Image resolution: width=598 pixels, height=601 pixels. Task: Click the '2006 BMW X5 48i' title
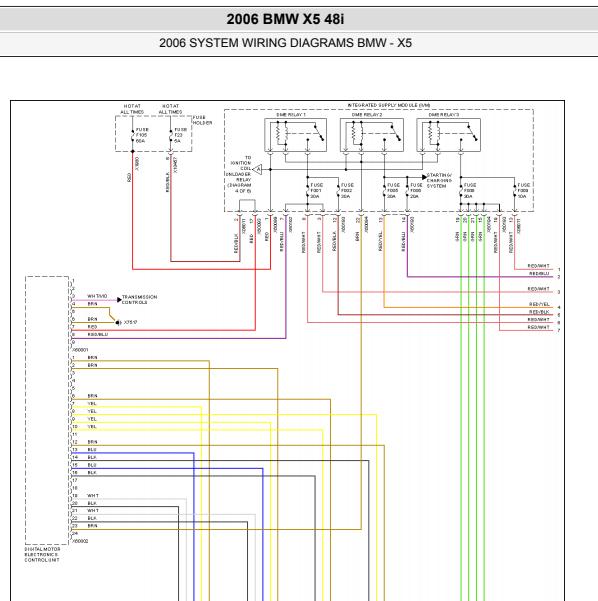(285, 19)
